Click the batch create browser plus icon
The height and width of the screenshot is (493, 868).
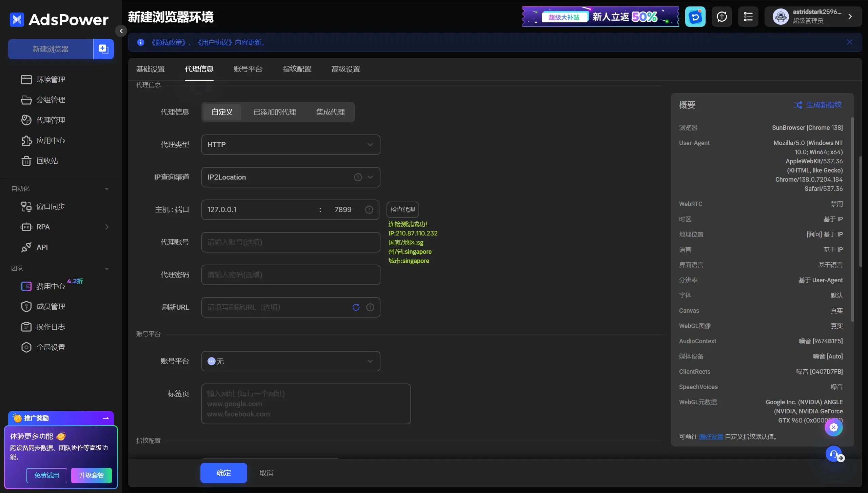(103, 49)
